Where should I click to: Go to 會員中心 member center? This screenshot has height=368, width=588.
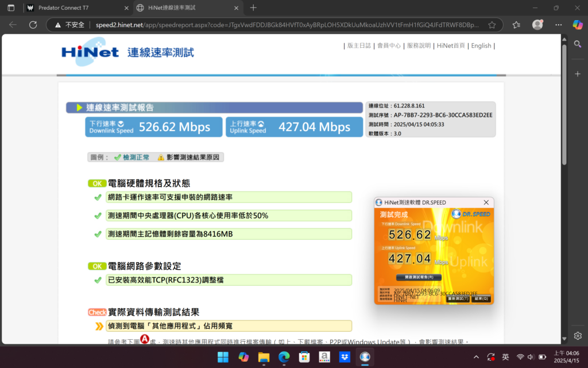pyautogui.click(x=389, y=45)
